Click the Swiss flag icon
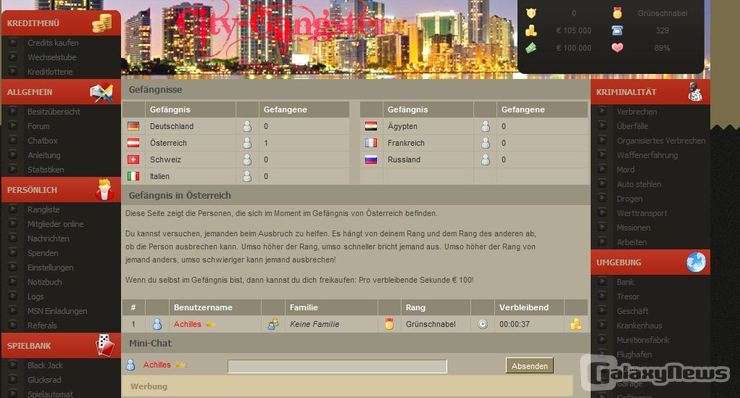740x398 pixels. click(x=134, y=160)
